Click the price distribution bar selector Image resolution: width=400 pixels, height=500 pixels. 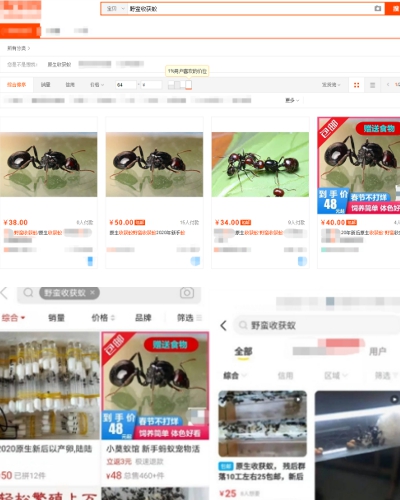(x=180, y=85)
